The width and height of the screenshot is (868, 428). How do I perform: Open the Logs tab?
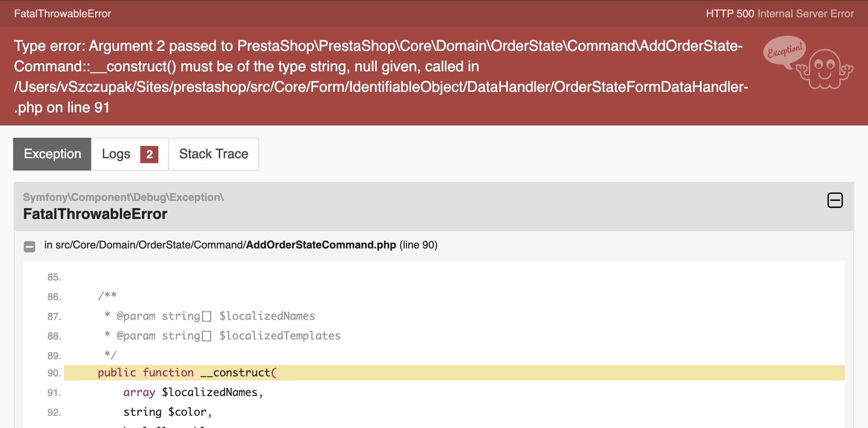tap(130, 154)
